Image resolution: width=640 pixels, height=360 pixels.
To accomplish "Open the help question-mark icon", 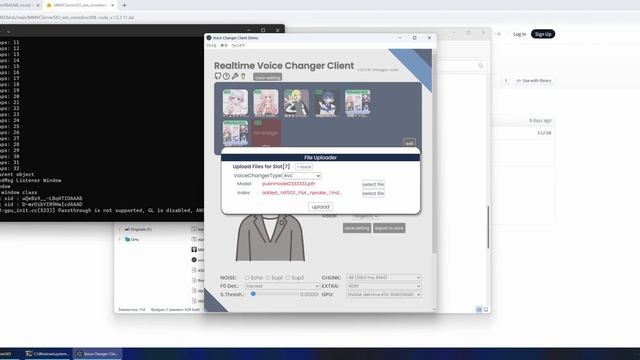I will click(226, 76).
